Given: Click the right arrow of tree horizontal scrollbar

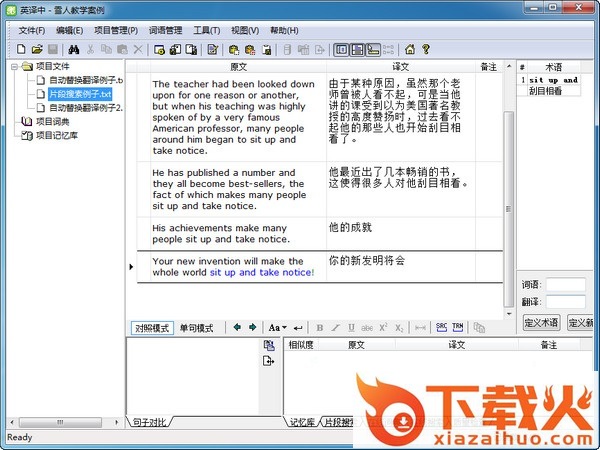Looking at the screenshot, I should tap(116, 422).
